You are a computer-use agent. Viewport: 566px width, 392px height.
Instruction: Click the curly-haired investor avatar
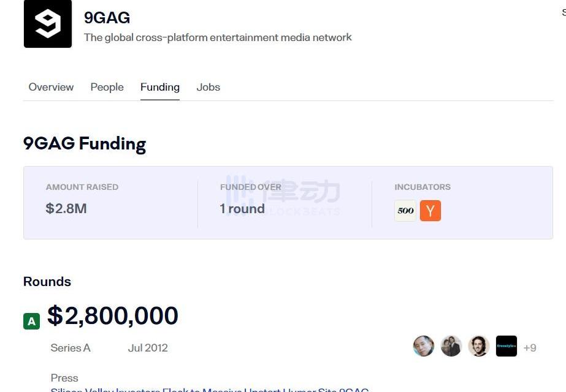(479, 346)
